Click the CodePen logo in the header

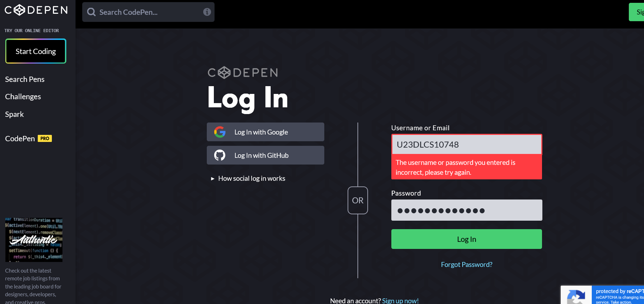(x=36, y=10)
